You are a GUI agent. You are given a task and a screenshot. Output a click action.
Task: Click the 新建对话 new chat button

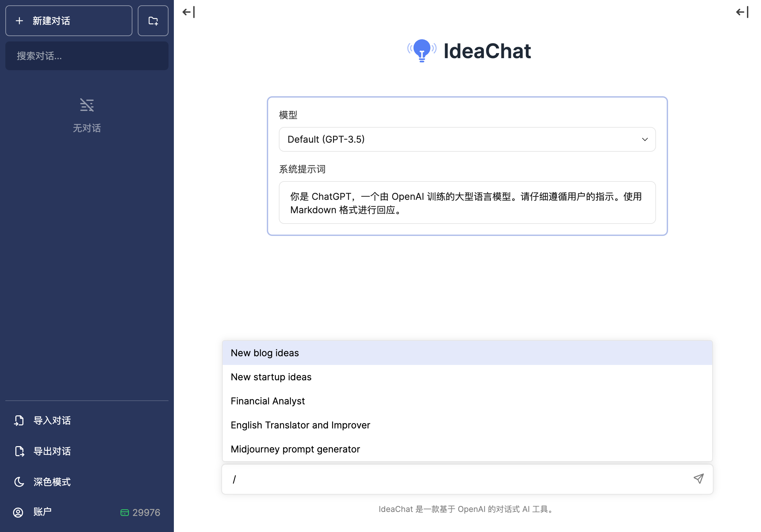point(69,21)
